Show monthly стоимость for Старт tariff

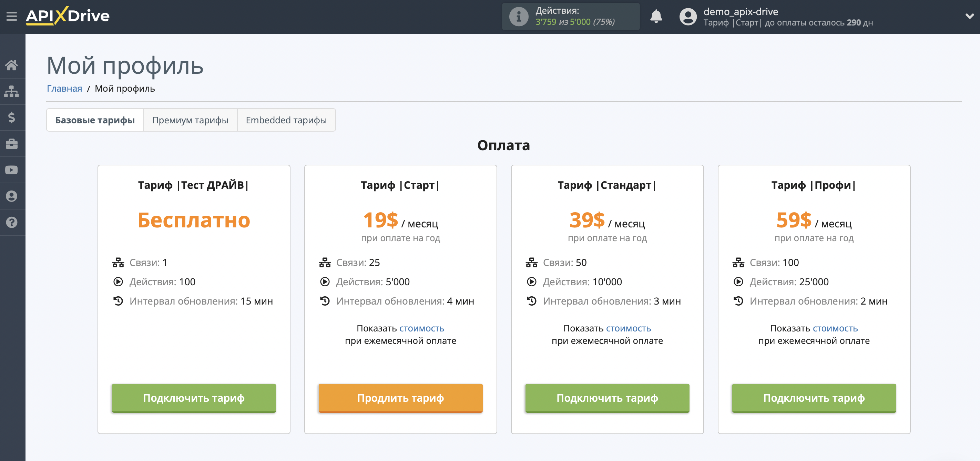(421, 328)
